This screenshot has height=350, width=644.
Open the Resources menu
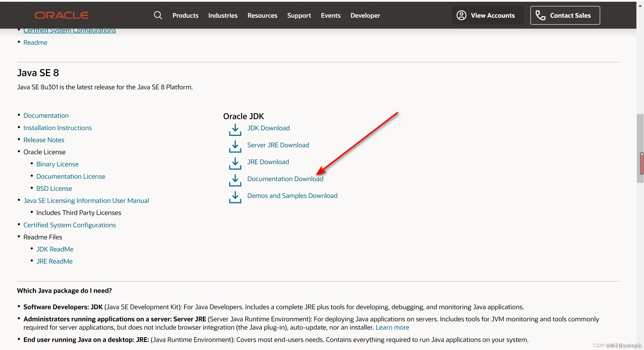click(262, 15)
